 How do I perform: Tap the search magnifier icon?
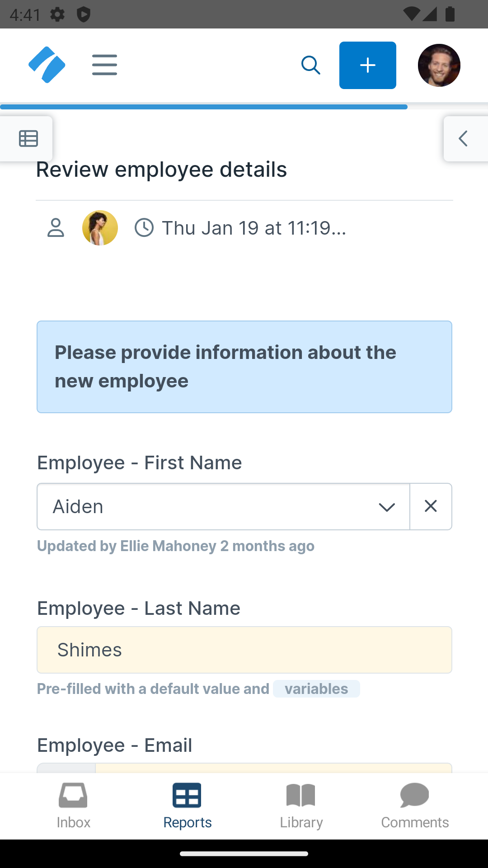[311, 65]
